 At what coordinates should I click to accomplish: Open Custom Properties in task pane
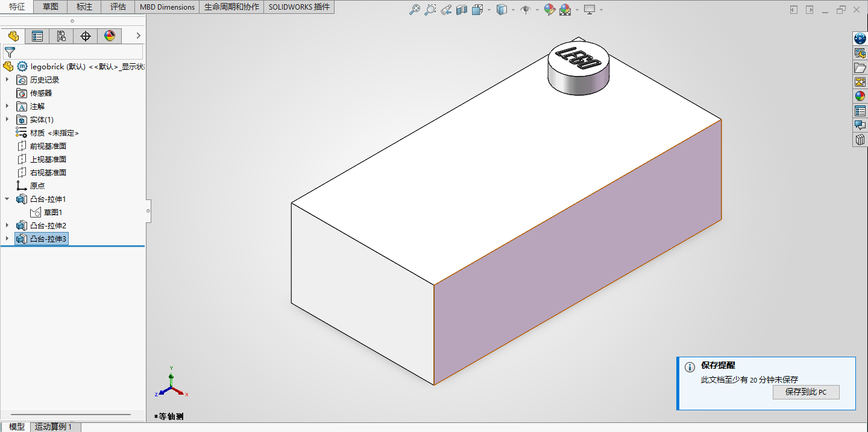tap(860, 111)
